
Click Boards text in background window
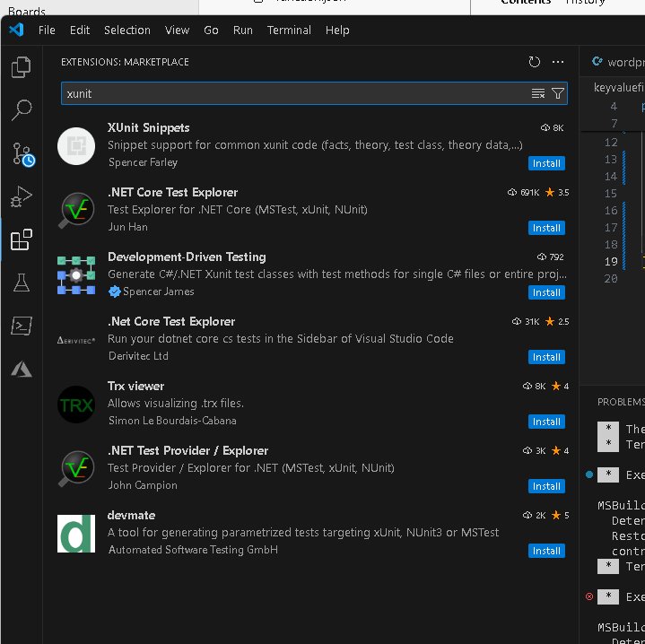click(x=27, y=11)
